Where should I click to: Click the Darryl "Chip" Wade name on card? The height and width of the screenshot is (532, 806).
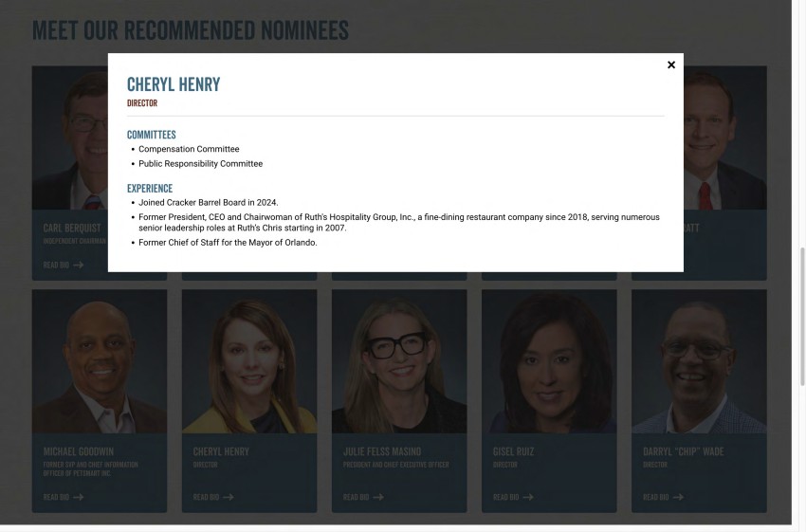point(683,451)
